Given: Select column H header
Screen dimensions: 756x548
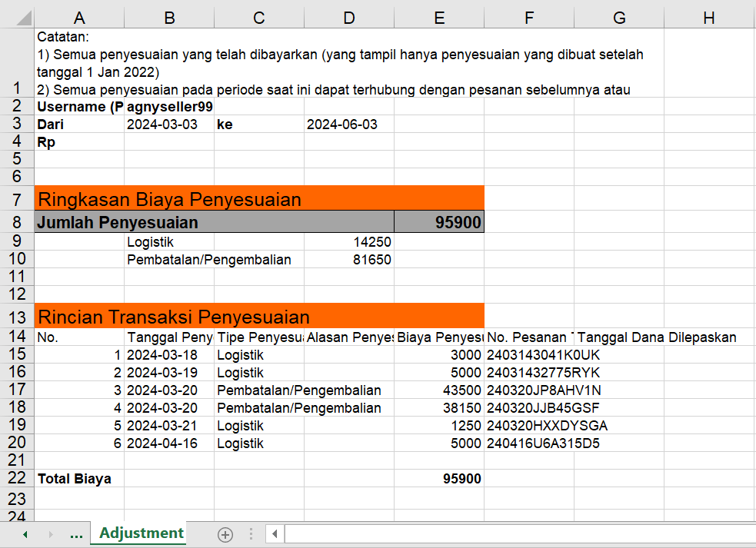Looking at the screenshot, I should point(709,18).
